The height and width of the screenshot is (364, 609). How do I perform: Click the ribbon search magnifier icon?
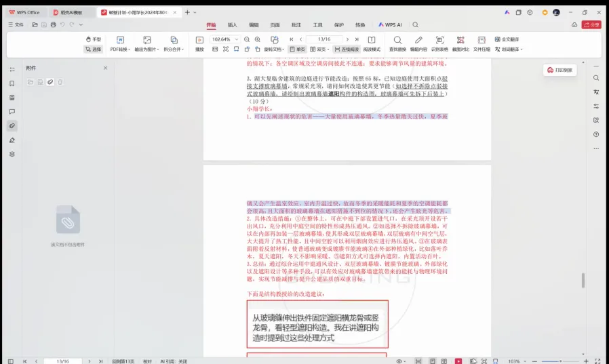point(415,25)
